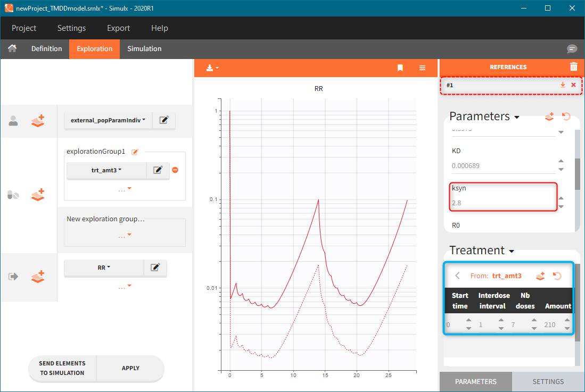Remove trt_amt3 with the minus icon
This screenshot has width=585, height=392.
pos(175,170)
